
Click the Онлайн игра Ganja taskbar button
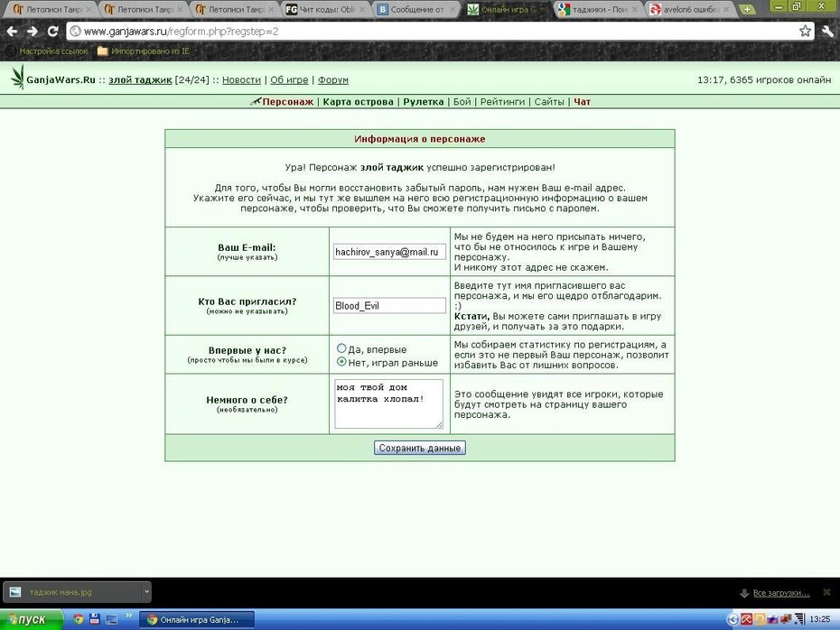click(197, 620)
